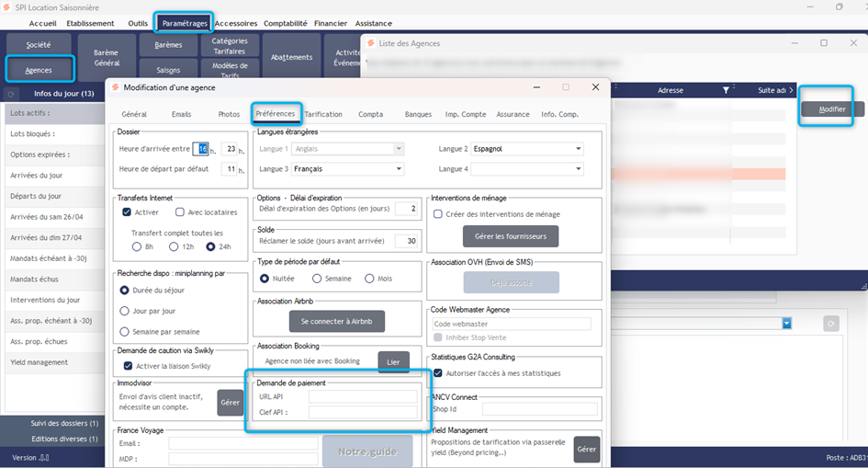Select the 12h transfer interval radio
The width and height of the screenshot is (868, 468).
click(x=173, y=246)
